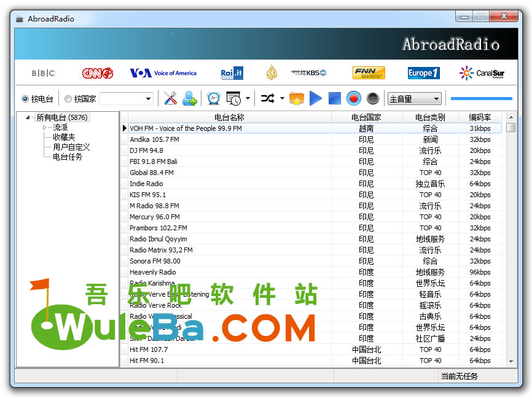Click the station list scrollbar thumb
Screen dimensions: 532x398
pyautogui.click(x=510, y=128)
